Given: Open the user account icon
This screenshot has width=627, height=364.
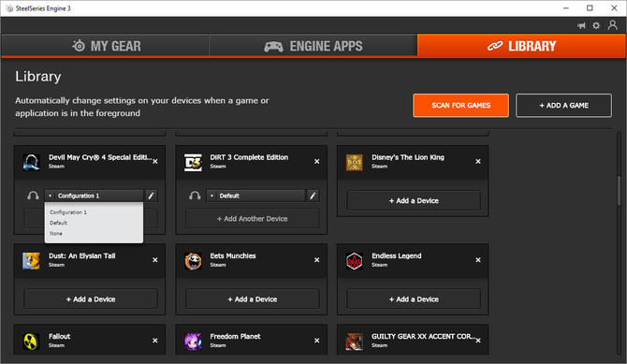Looking at the screenshot, I should tap(612, 25).
